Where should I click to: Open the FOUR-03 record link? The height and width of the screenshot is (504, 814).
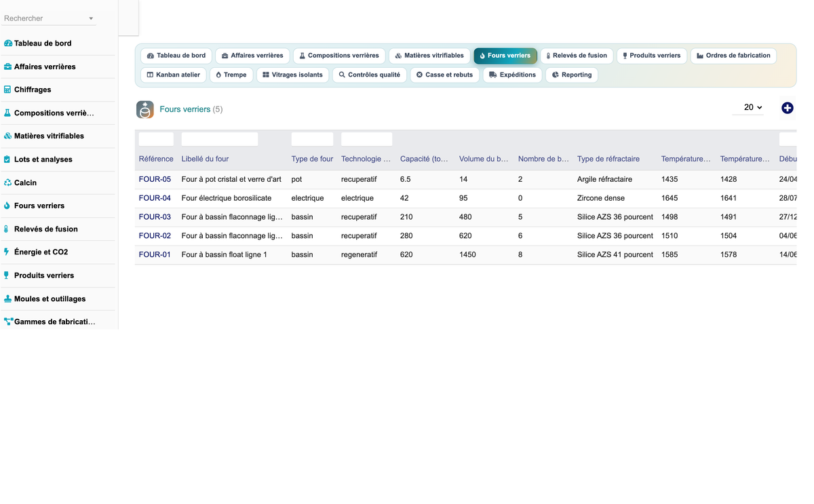(155, 217)
